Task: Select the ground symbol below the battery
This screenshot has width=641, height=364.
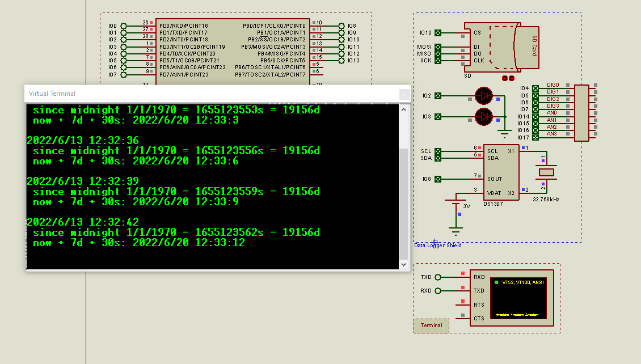Action: pos(456,231)
